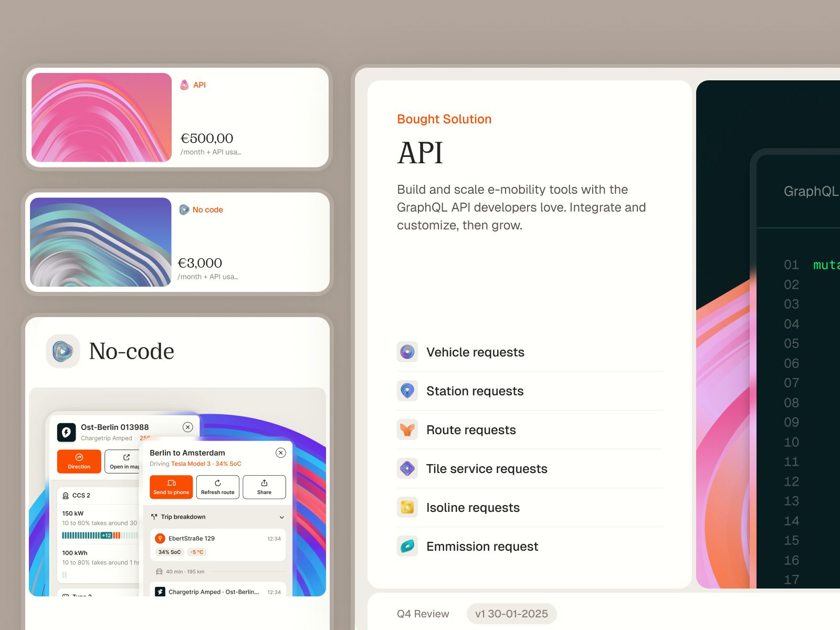The height and width of the screenshot is (630, 840).
Task: Click the Chargetrip Amped station logo icon
Action: pyautogui.click(x=66, y=433)
